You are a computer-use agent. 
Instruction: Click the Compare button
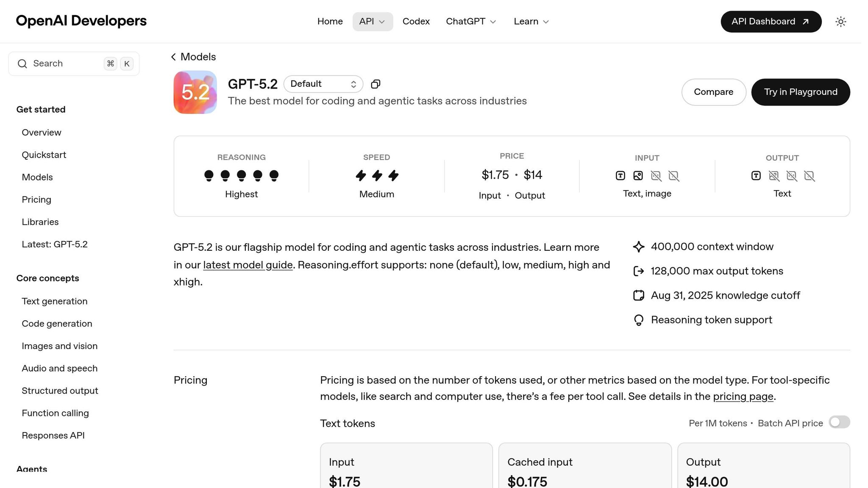[713, 92]
